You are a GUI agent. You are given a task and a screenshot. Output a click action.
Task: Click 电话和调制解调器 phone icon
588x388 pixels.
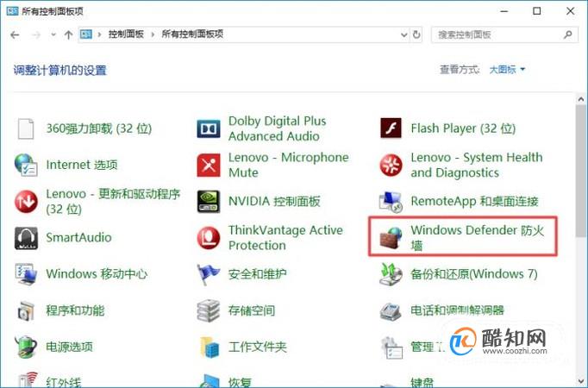point(391,310)
